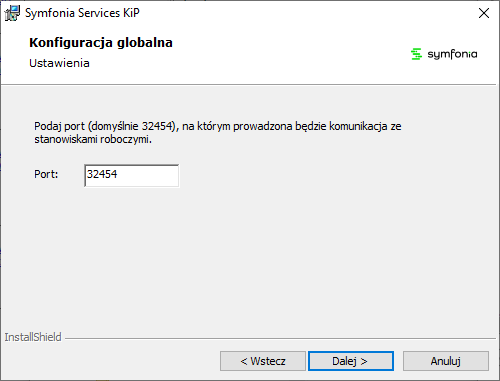Click the installer icon in the title bar
The height and width of the screenshot is (381, 500).
click(12, 13)
